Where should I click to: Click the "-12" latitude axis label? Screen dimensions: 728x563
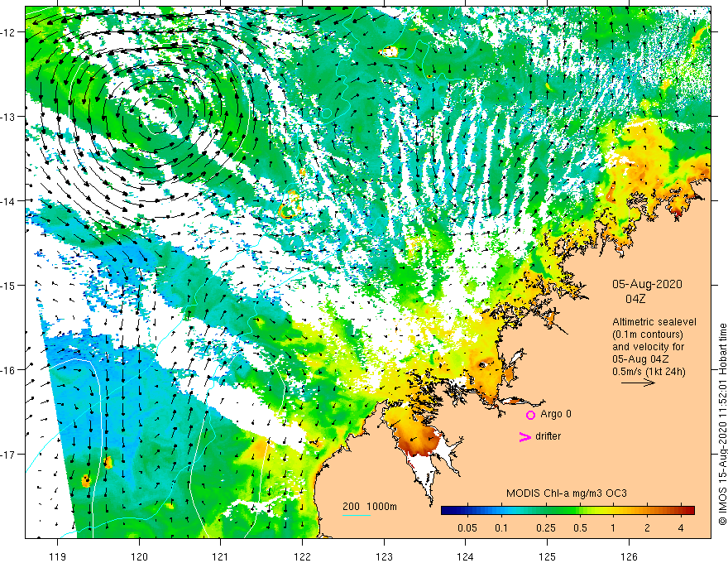click(x=8, y=32)
